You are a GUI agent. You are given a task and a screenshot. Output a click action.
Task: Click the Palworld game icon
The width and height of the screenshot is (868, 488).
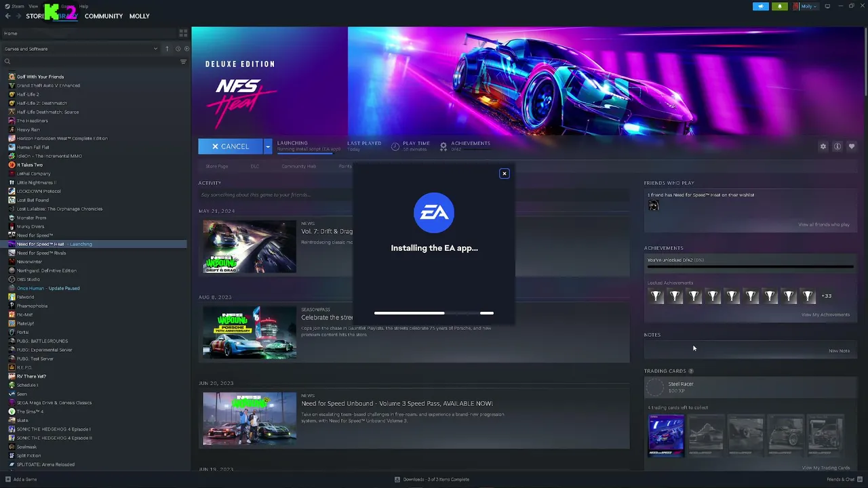(12, 297)
